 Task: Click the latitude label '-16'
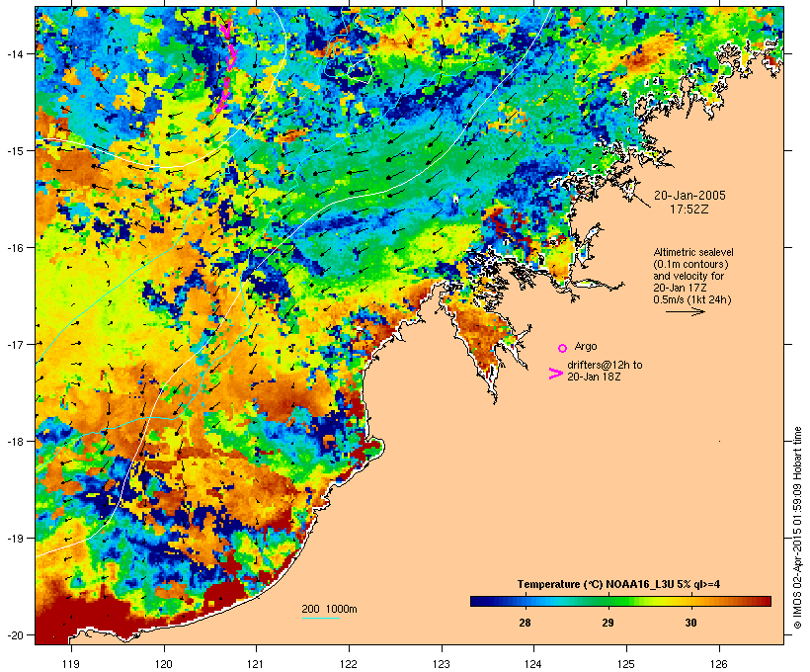click(x=14, y=248)
